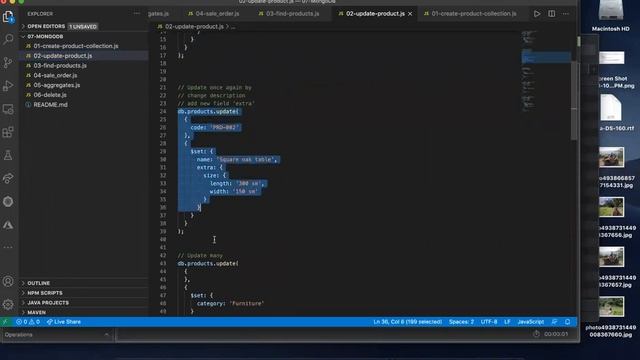Split the editor to the right
The height and width of the screenshot is (360, 640).
(x=551, y=14)
